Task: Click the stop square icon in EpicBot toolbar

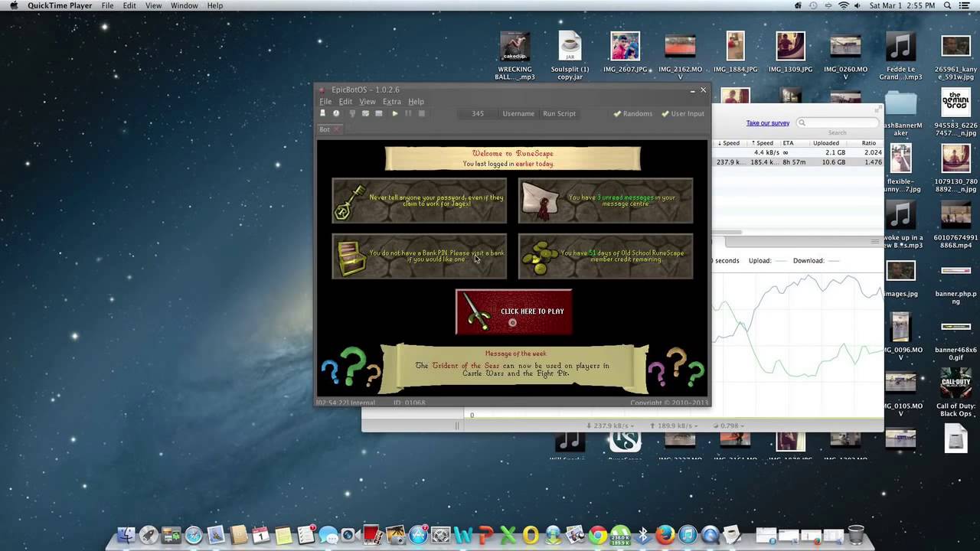Action: (422, 113)
